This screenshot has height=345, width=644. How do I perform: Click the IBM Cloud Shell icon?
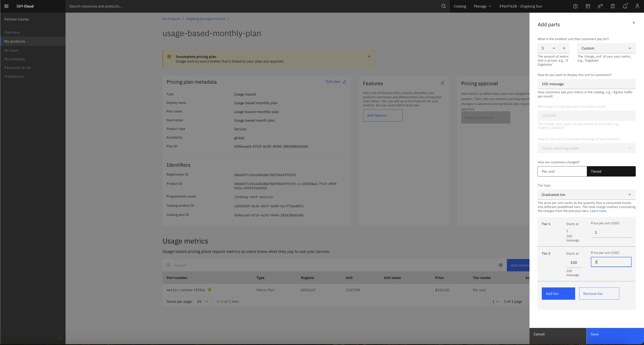588,6
